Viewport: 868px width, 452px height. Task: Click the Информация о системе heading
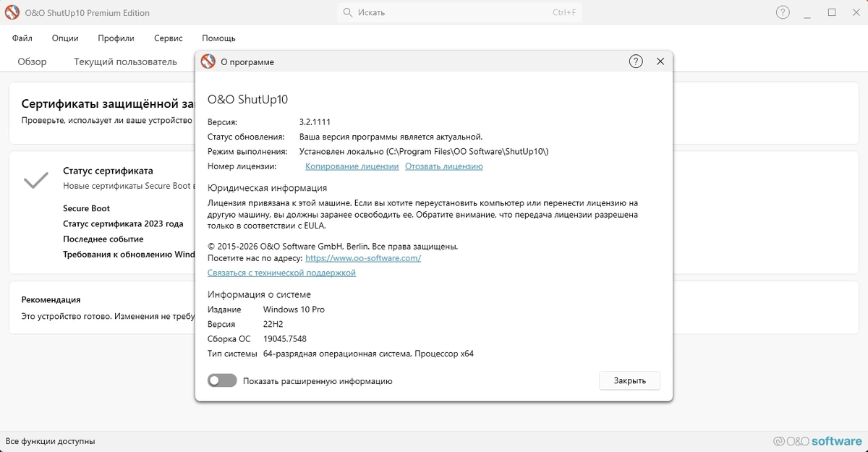tap(259, 294)
